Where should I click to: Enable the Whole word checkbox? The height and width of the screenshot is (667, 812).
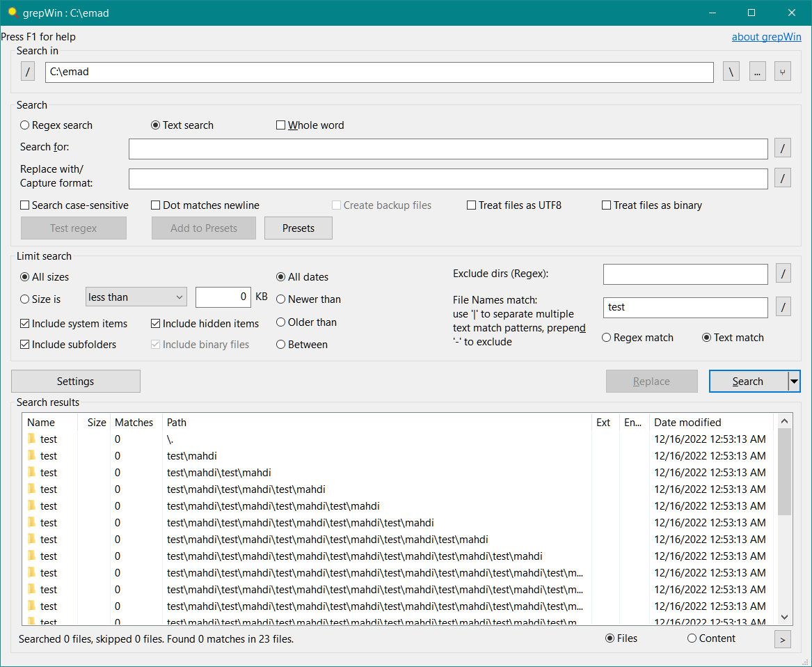[281, 125]
